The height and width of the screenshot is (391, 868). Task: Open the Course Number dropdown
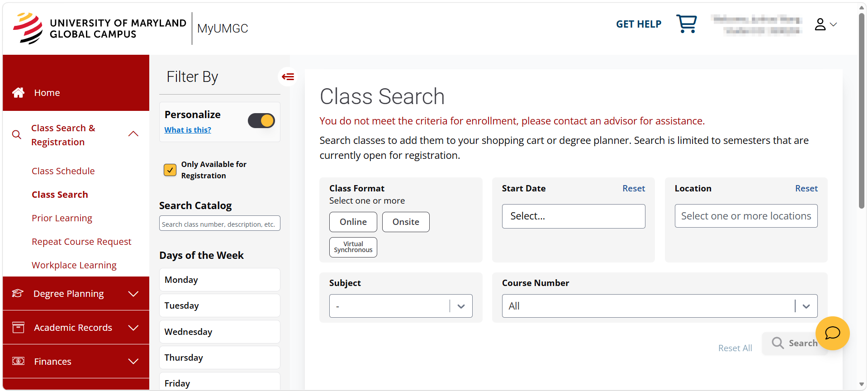coord(659,306)
